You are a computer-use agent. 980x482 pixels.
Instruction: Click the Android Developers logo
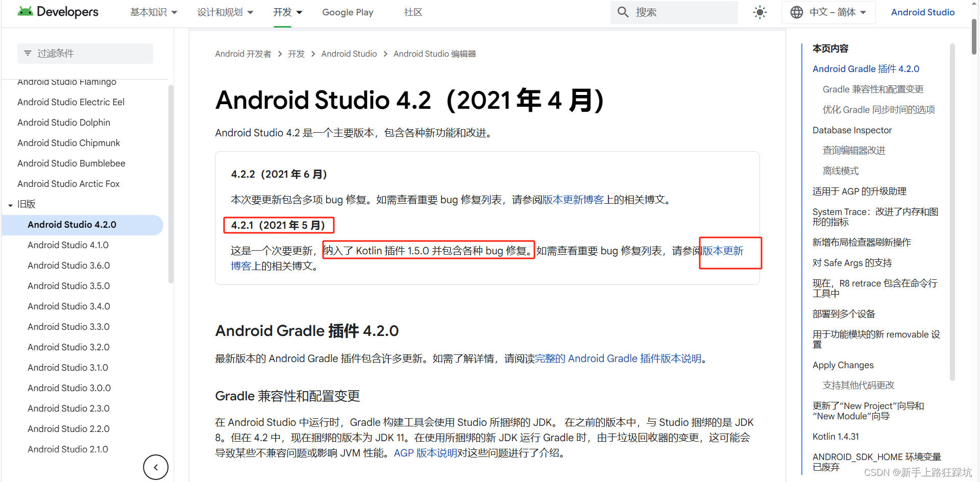point(58,12)
